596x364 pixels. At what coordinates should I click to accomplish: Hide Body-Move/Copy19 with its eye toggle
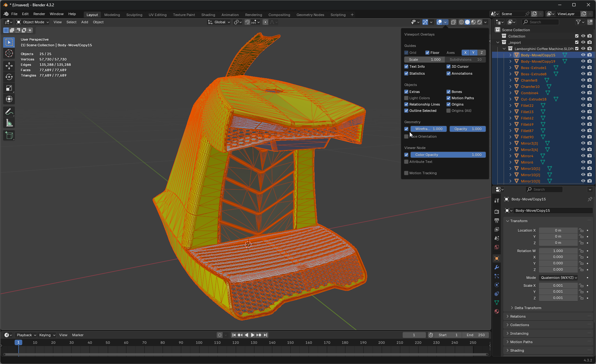(583, 61)
